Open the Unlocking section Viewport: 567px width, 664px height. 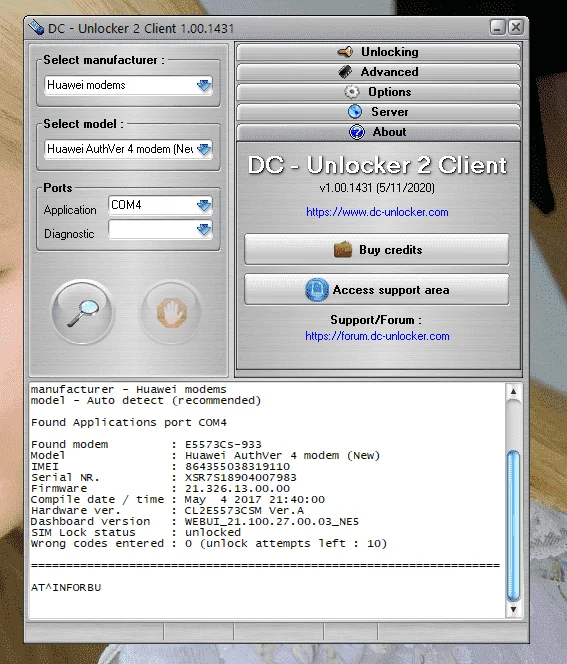(379, 52)
